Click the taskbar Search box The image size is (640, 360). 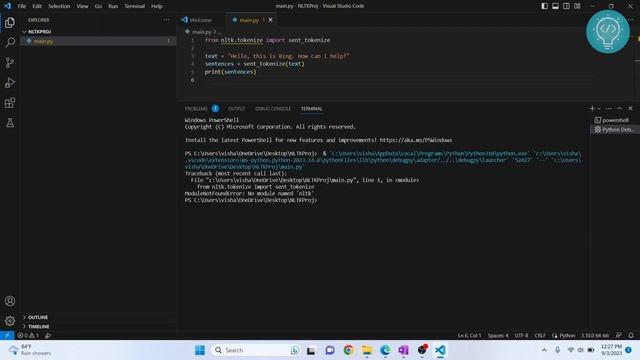257,350
